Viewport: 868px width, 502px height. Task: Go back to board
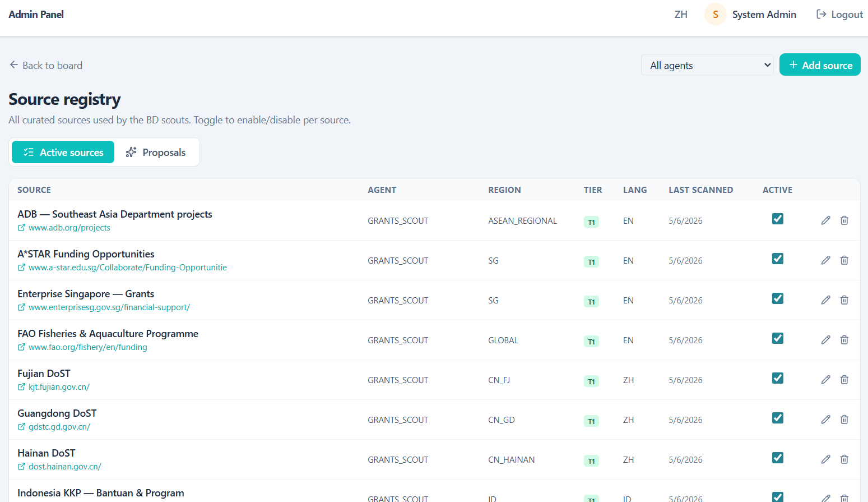[x=46, y=66]
